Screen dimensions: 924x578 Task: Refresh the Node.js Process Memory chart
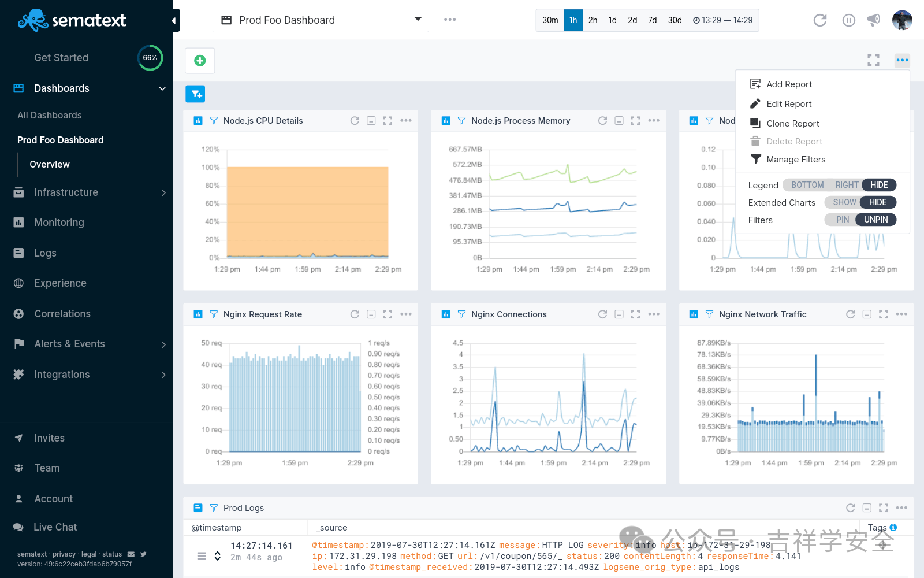602,121
